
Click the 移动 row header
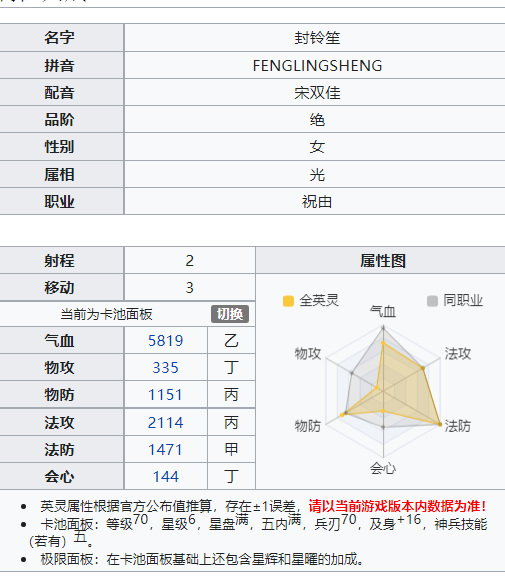tap(62, 287)
